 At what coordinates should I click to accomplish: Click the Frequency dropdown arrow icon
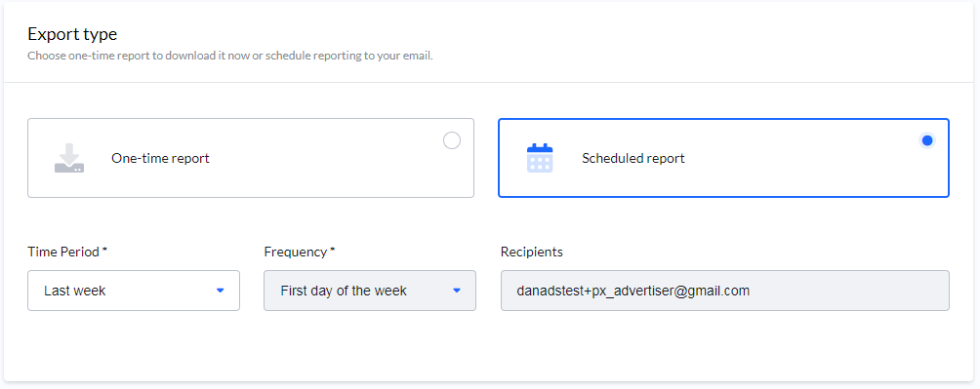tap(457, 291)
